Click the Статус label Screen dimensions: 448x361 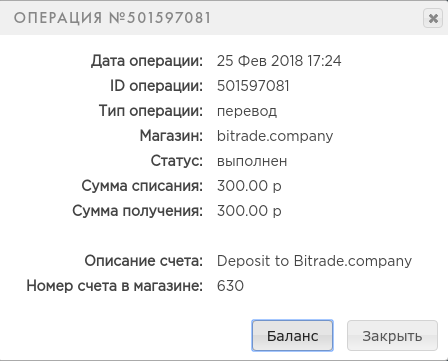pyautogui.click(x=177, y=161)
